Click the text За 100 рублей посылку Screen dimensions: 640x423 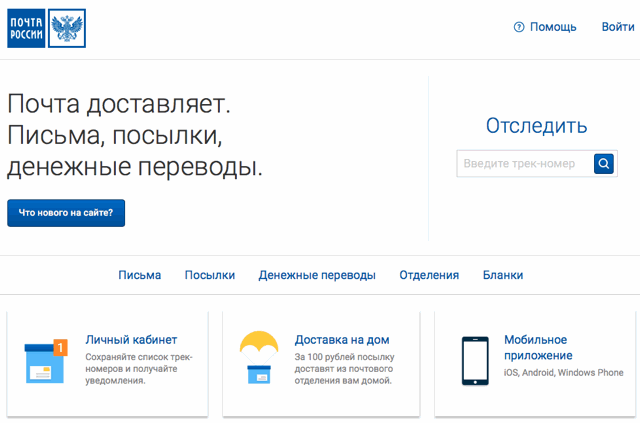pos(344,357)
